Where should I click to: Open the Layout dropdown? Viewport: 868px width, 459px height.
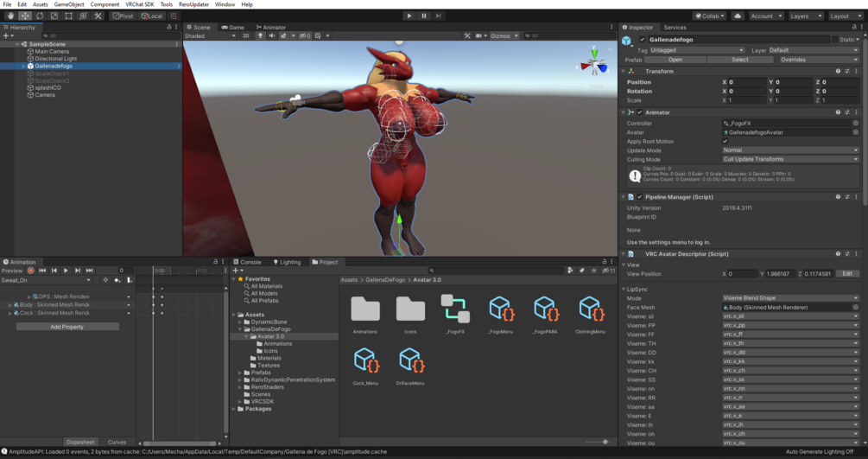(x=845, y=16)
